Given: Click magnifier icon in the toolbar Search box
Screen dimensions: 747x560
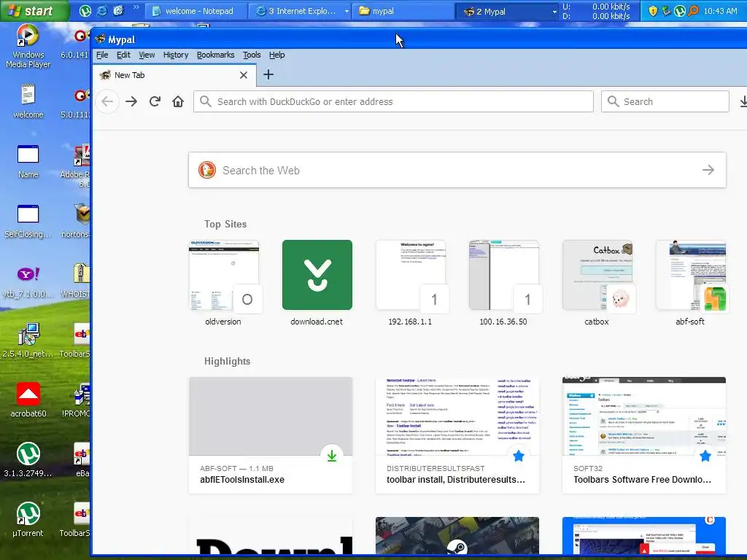Looking at the screenshot, I should point(613,101).
